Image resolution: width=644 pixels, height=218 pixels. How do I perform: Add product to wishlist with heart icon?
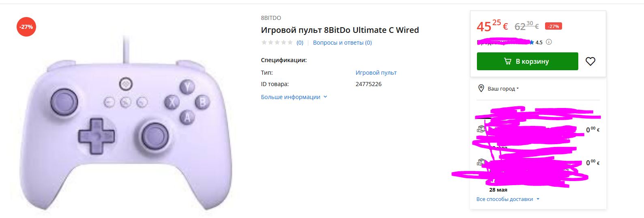pyautogui.click(x=590, y=61)
